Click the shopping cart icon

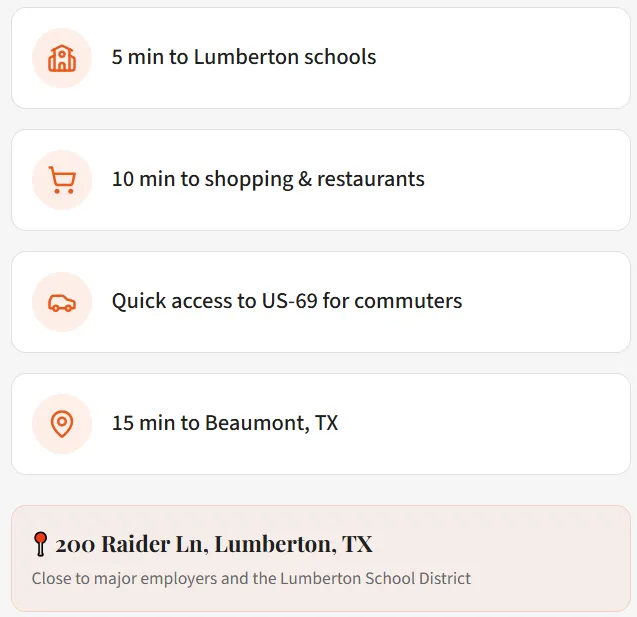[x=62, y=180]
